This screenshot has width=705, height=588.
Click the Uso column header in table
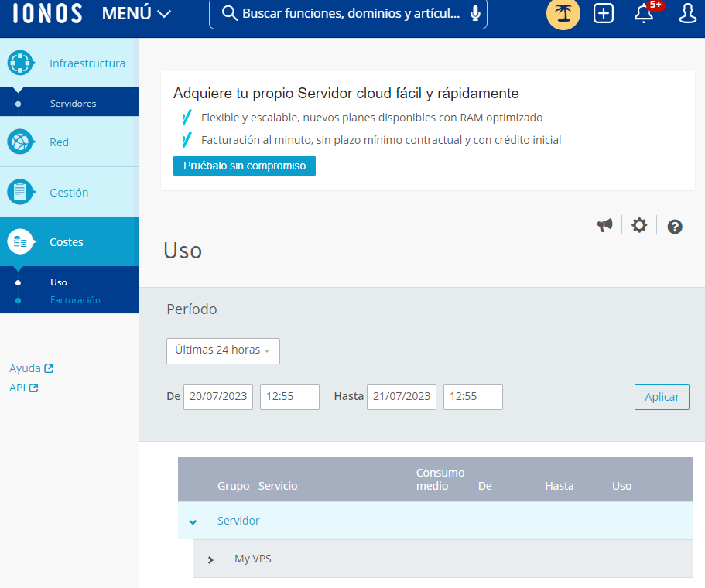[621, 486]
